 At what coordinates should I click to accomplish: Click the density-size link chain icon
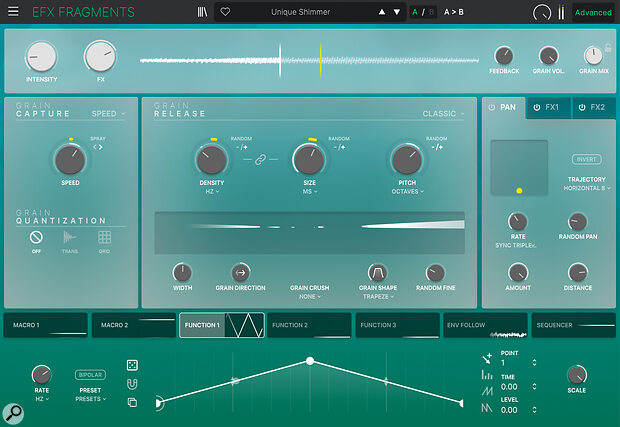point(260,160)
